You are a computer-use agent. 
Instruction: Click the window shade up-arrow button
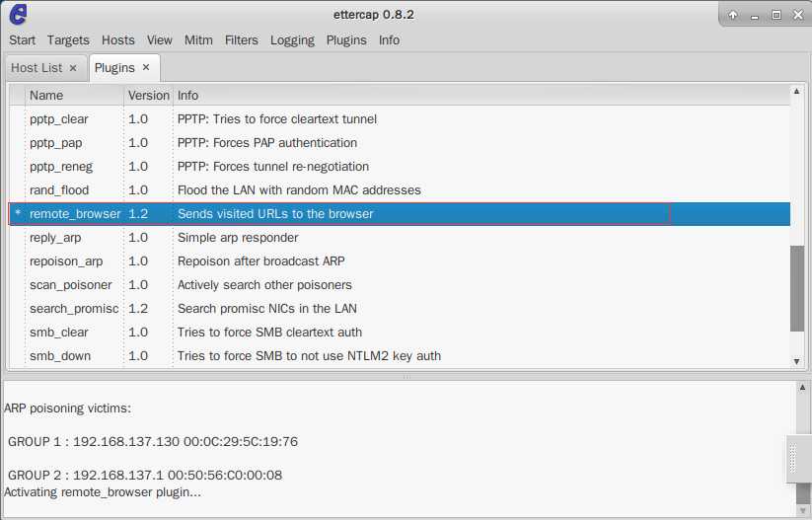[733, 15]
